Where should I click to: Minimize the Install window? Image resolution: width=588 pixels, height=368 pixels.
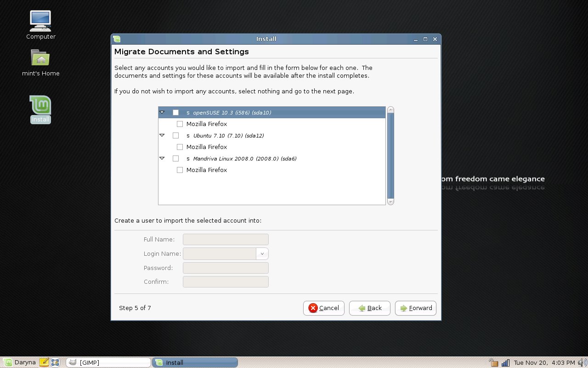(416, 39)
